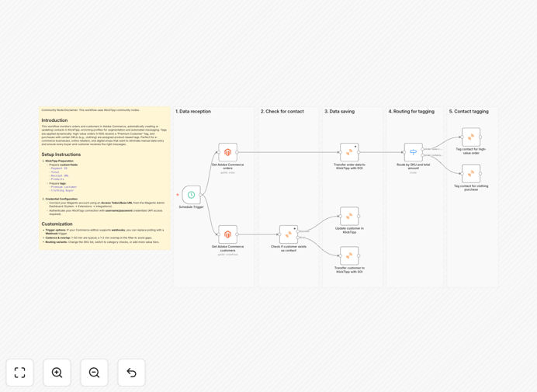Viewport: 537px width, 392px height.
Task: Click the 'KlickTipp Preparation' list item
Action: [59, 161]
